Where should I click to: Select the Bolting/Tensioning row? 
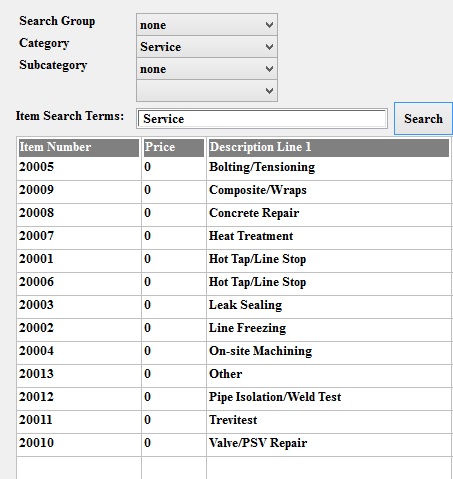tap(234, 167)
